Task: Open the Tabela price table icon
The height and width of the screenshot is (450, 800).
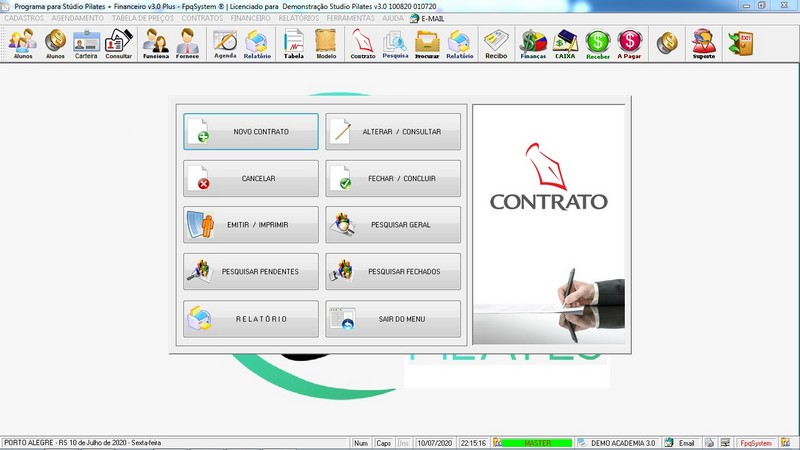Action: 294,44
